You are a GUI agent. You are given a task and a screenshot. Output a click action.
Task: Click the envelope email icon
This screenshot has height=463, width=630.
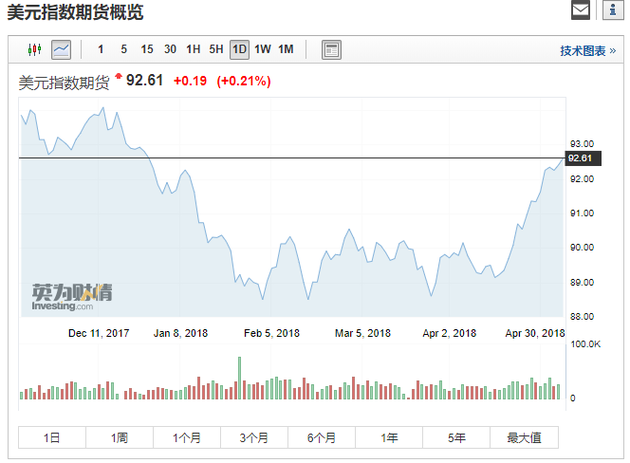point(580,11)
